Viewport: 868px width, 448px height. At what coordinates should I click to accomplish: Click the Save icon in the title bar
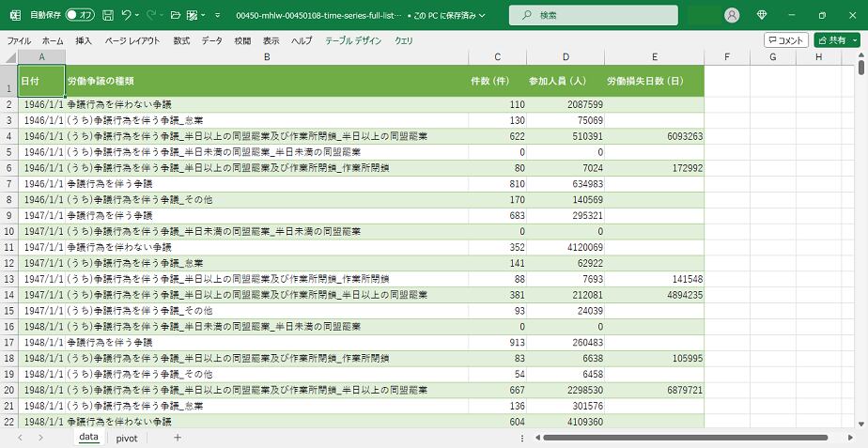pyautogui.click(x=108, y=15)
